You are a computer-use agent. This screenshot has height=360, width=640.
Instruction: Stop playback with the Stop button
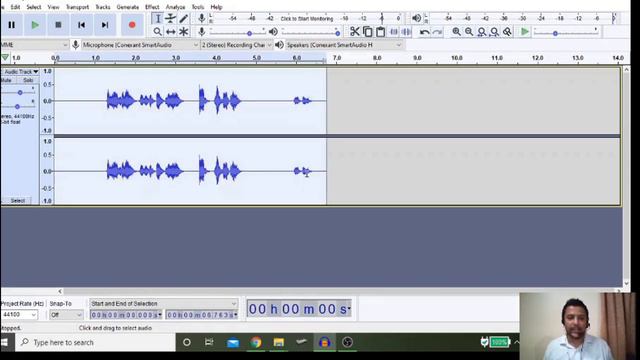coord(58,25)
